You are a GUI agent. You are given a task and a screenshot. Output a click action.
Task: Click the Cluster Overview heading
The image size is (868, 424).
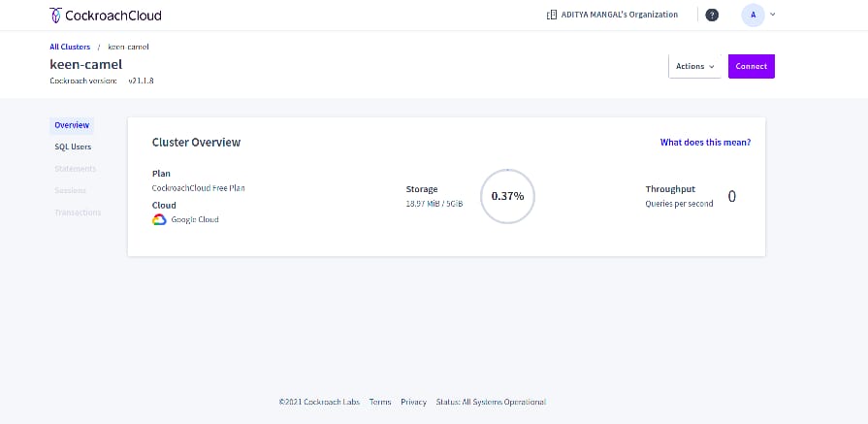[197, 143]
